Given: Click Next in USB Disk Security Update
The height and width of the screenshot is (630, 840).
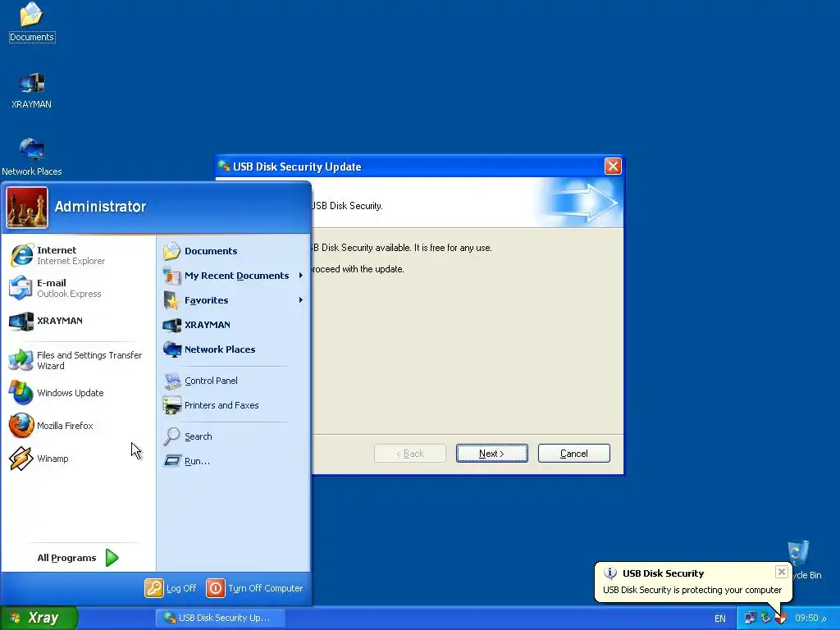Looking at the screenshot, I should (492, 453).
